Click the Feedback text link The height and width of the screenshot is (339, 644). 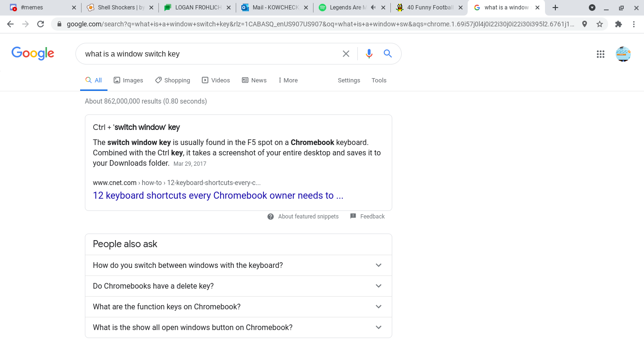tap(372, 217)
